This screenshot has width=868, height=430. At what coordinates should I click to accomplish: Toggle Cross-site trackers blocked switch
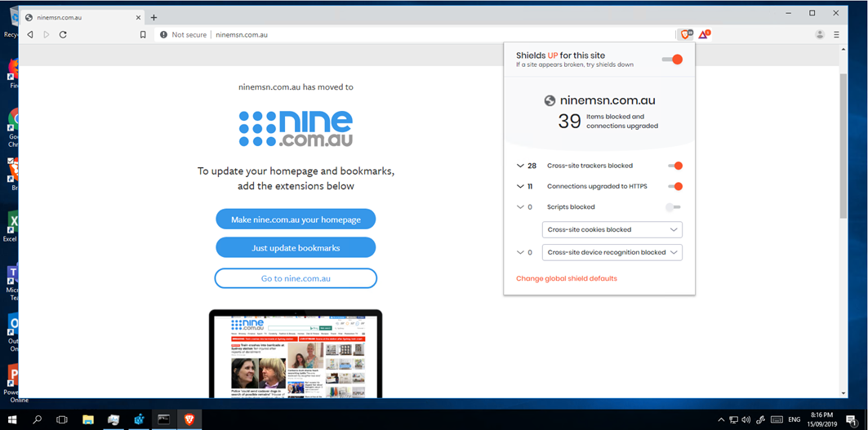(674, 166)
